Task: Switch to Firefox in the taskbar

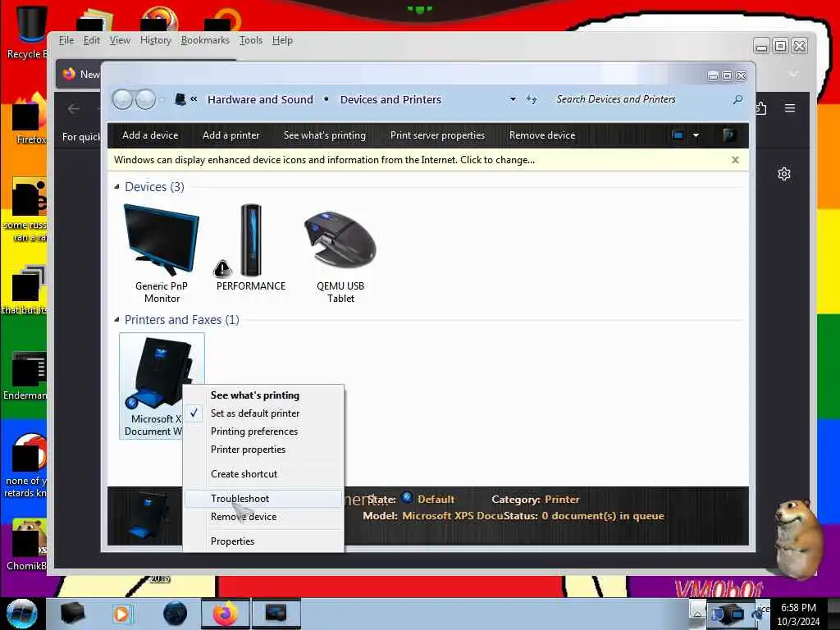Action: (225, 614)
